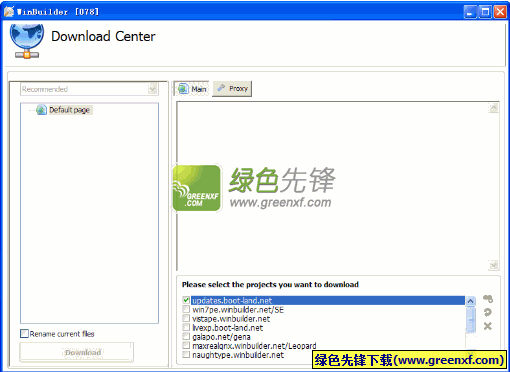The height and width of the screenshot is (372, 510).
Task: Click the Main tab globe icon
Action: coord(183,89)
